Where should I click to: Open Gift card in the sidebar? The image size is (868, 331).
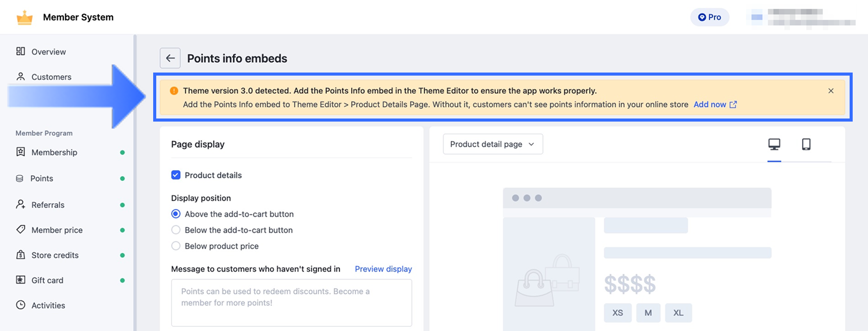47,280
